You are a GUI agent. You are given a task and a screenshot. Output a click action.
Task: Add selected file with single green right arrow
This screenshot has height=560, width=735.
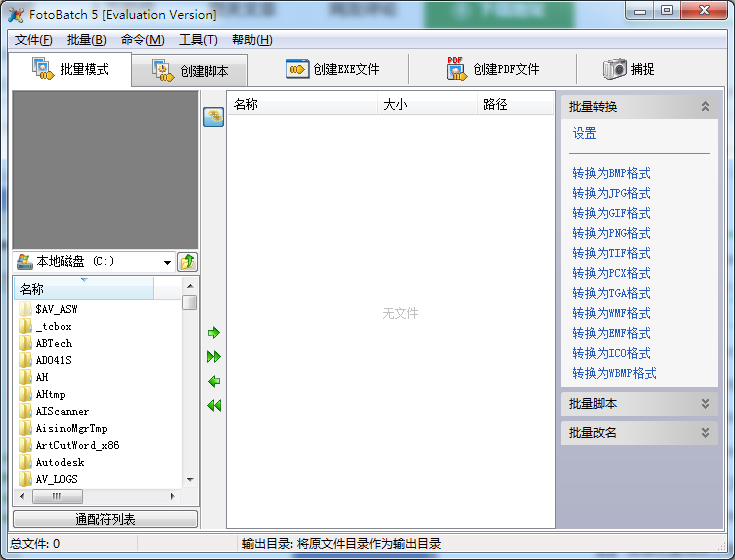tap(214, 333)
